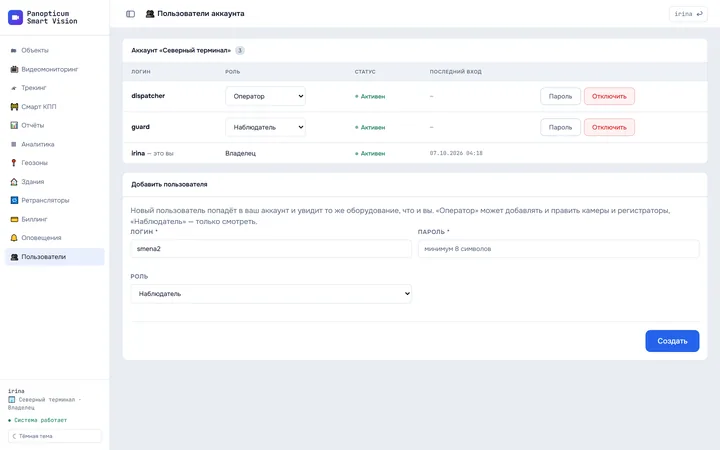This screenshot has height=450, width=720.
Task: Focus the Пароль input field
Action: coord(558,248)
